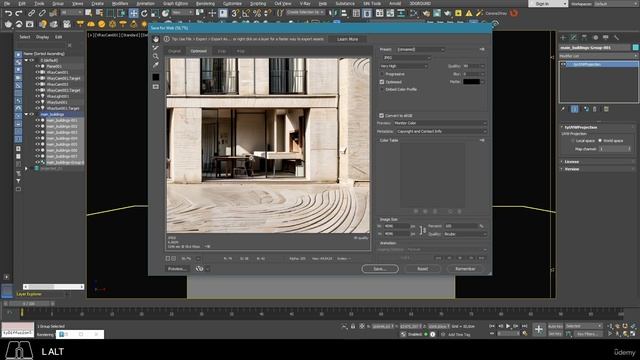Select the Local space radio button
The height and width of the screenshot is (360, 640).
[573, 141]
